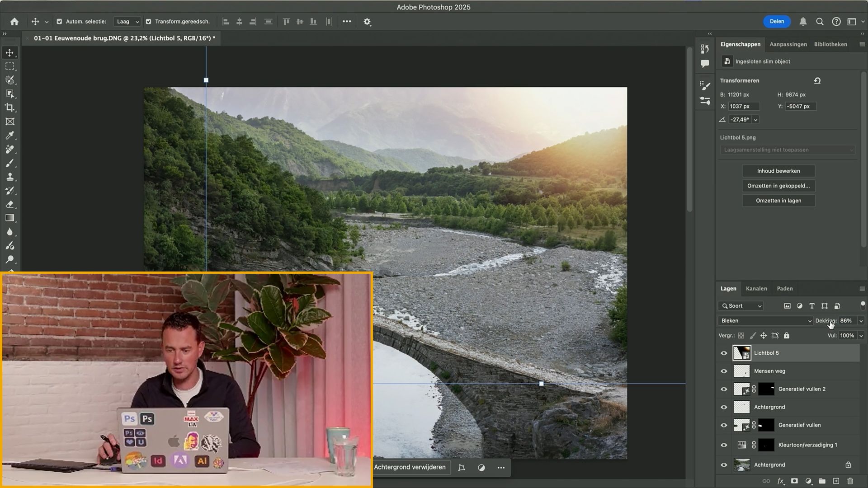Switch to the Kanalen tab
Viewport: 868px width, 488px height.
(756, 288)
